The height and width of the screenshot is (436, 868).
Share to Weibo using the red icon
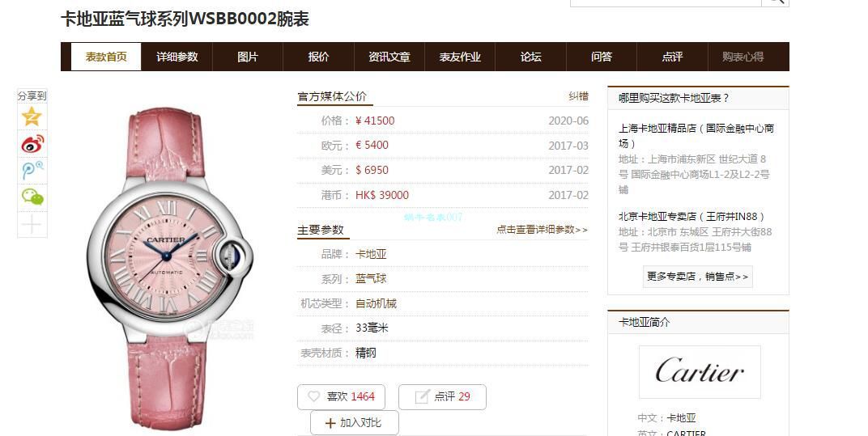(x=32, y=144)
